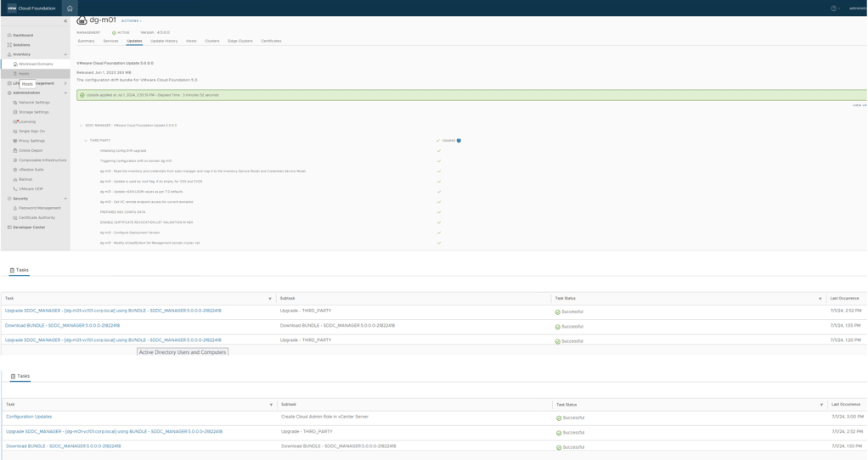Open the ACTIONS dropdown next to dg-m01
Screen dimensions: 868x460
point(131,21)
